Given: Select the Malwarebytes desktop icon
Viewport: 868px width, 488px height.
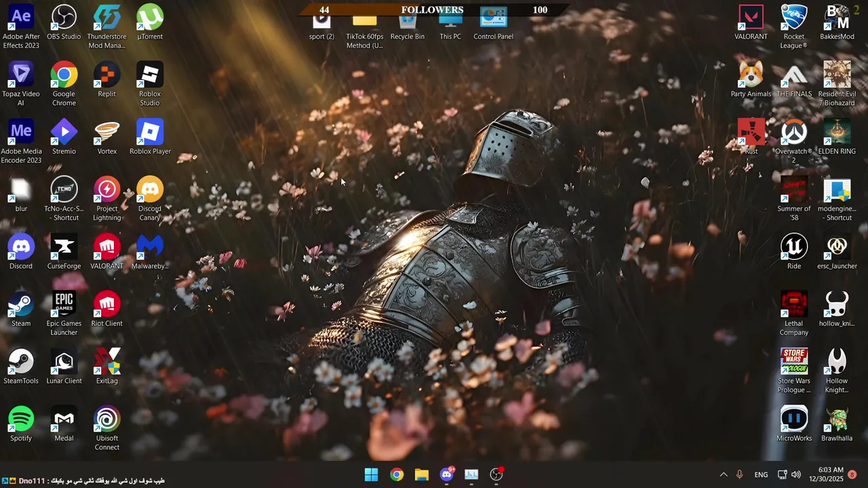Looking at the screenshot, I should pyautogui.click(x=150, y=253).
